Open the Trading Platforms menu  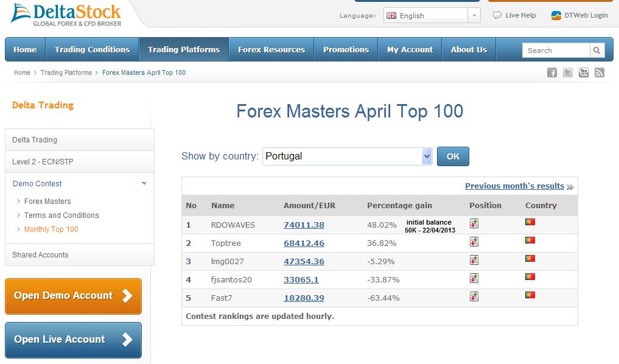coord(184,49)
